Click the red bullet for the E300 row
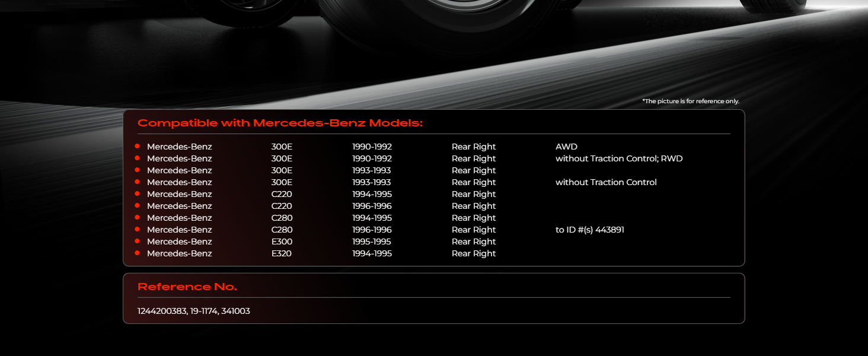 (x=137, y=241)
